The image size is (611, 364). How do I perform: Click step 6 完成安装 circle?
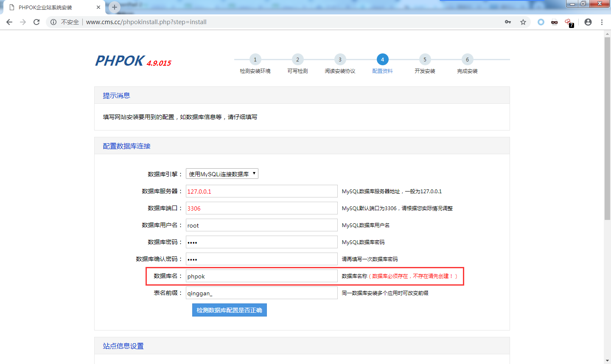click(467, 60)
